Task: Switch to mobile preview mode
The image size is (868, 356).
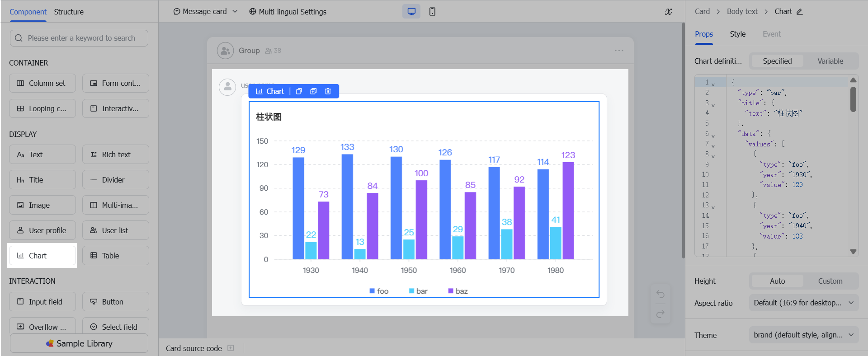Action: point(432,12)
